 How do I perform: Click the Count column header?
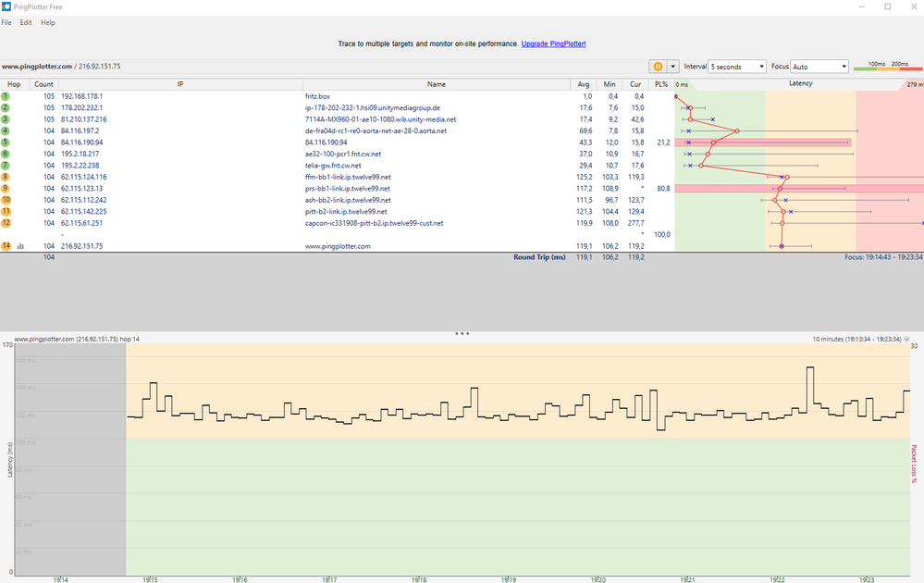coord(43,84)
